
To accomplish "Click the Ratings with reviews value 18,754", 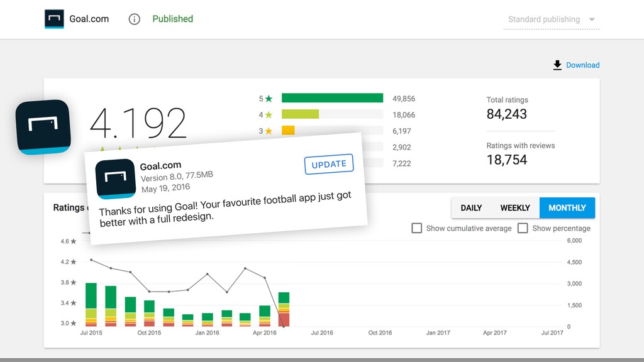I will click(x=506, y=160).
